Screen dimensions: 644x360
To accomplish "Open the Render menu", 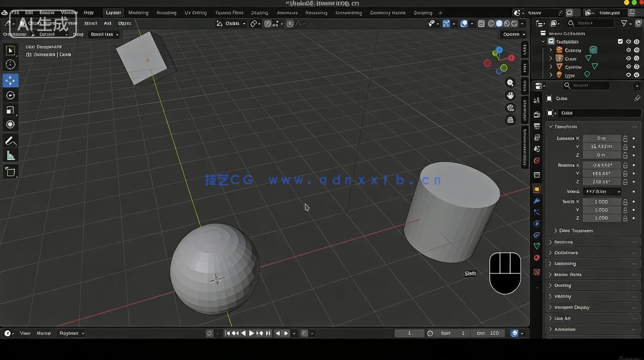I will pos(46,12).
